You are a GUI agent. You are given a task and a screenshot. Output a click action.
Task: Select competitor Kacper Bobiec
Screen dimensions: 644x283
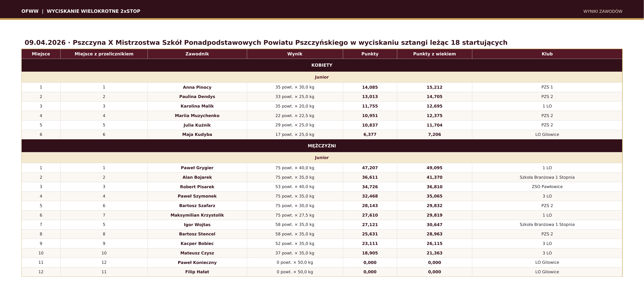click(197, 244)
